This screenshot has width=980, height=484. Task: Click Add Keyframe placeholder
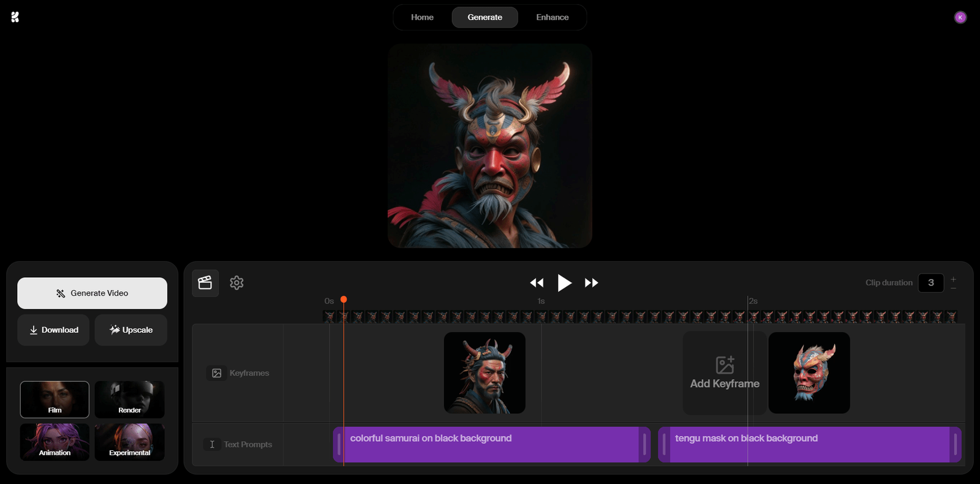coord(725,373)
